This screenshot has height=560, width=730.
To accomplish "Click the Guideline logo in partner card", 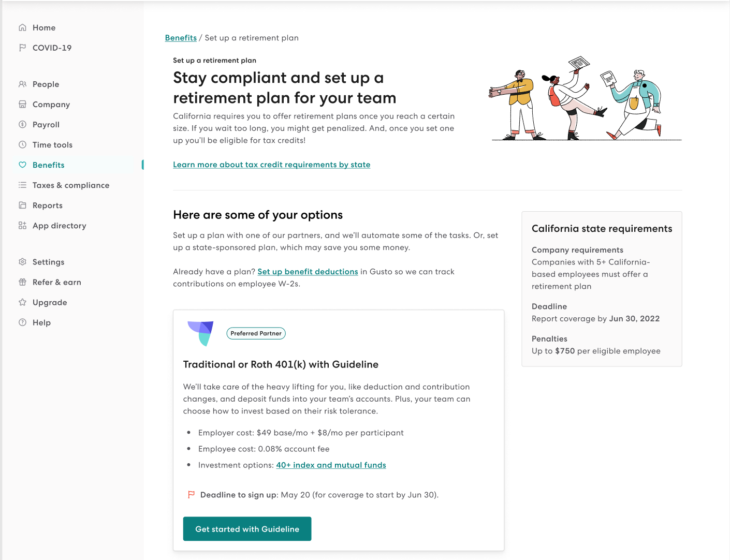I will point(201,333).
